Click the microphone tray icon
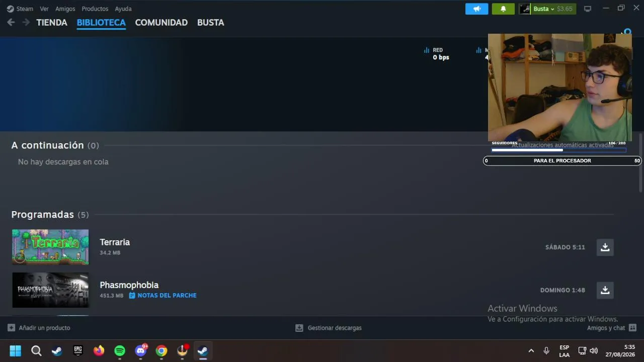644x362 pixels. [546, 350]
